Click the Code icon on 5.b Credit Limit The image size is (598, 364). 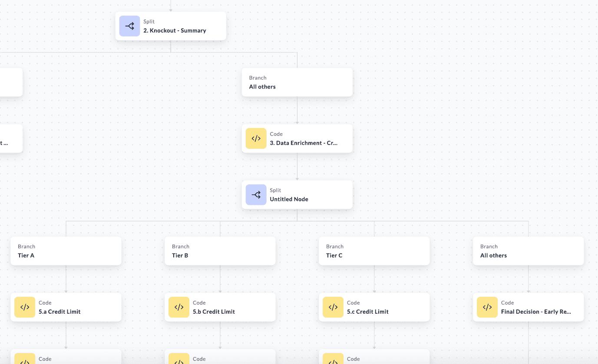coord(179,307)
